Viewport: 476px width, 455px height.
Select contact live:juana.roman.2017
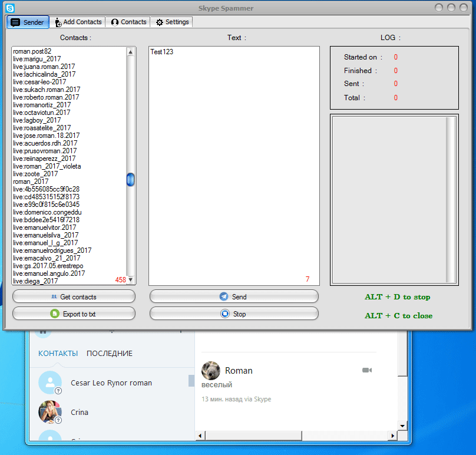coord(44,67)
